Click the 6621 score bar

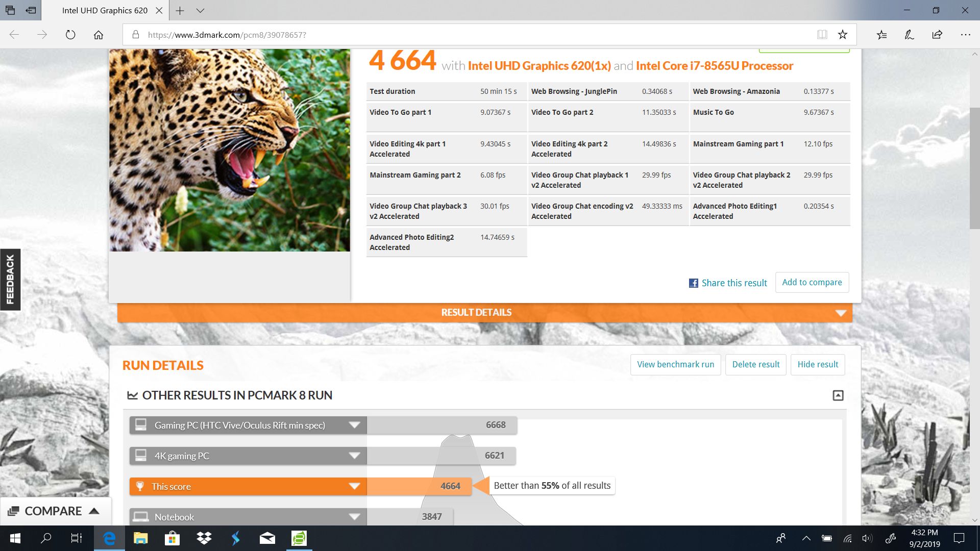pos(441,456)
